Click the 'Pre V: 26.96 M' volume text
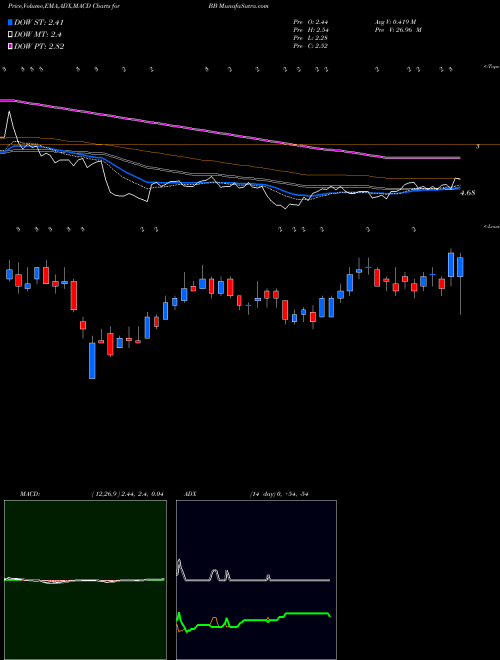Screen dimensions: 500x660 pyautogui.click(x=397, y=30)
